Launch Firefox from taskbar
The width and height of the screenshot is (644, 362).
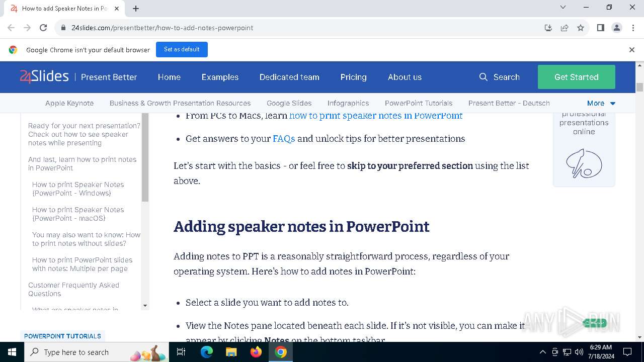click(256, 352)
